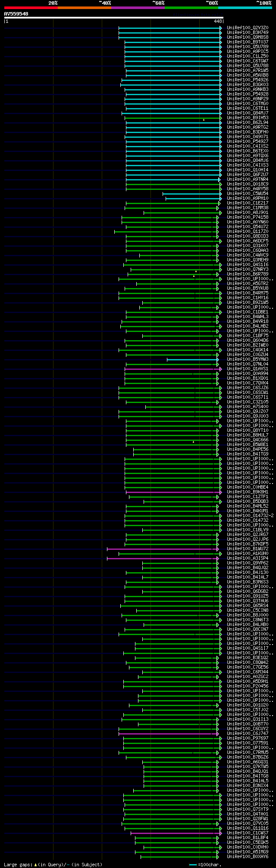Click the orange segment of the identity legend
Viewport: 276px width, 868px height.
click(84, 8)
